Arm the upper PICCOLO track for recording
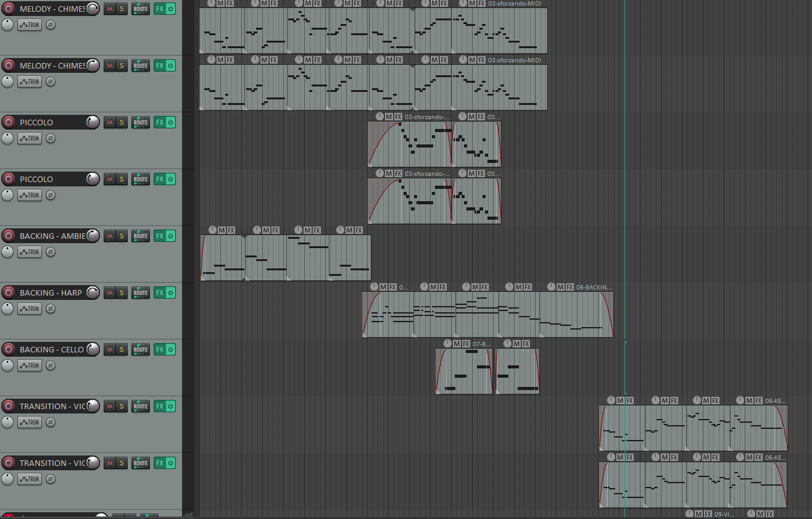This screenshot has width=812, height=519. coord(9,122)
